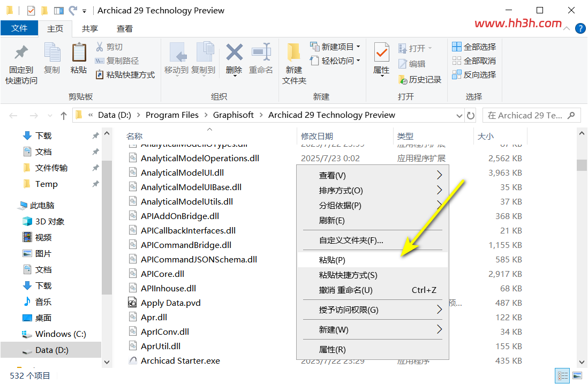Click the 全部选择 icon

tap(456, 47)
